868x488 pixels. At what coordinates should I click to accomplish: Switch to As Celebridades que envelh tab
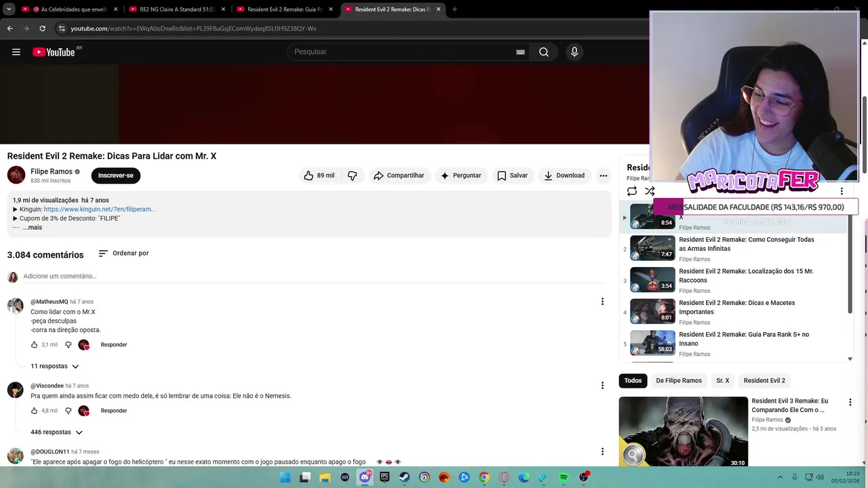(x=69, y=9)
